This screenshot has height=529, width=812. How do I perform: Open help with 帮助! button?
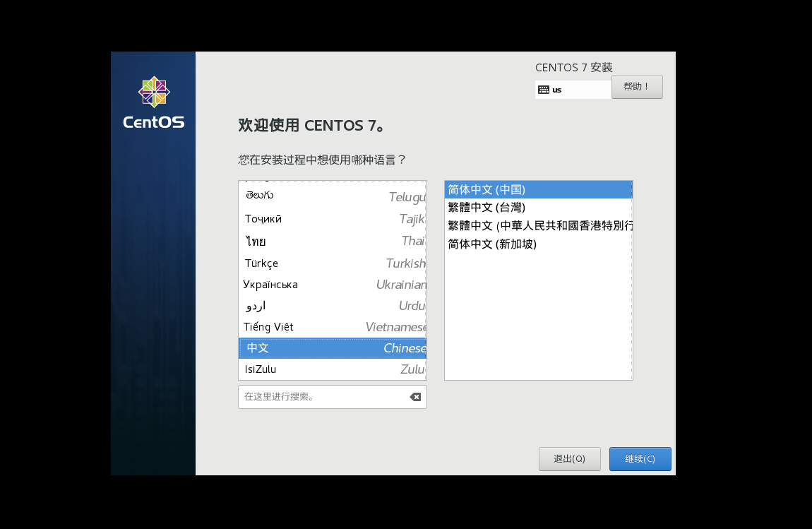coord(637,87)
